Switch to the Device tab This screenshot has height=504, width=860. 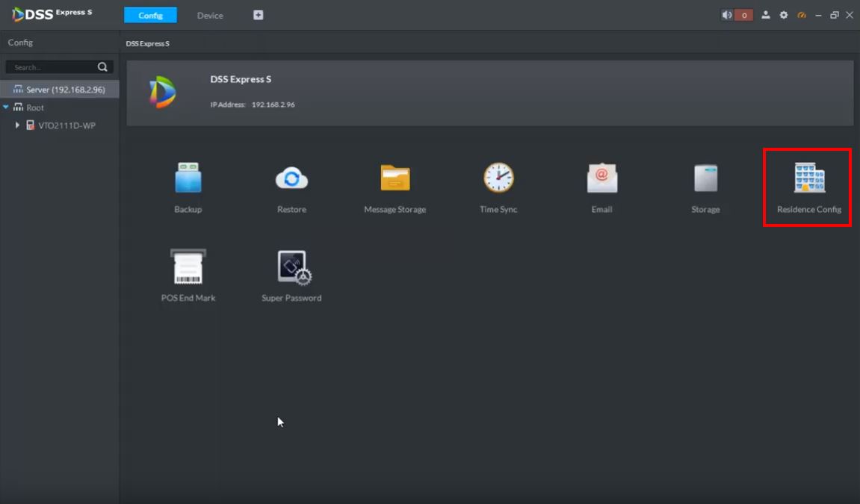tap(210, 16)
